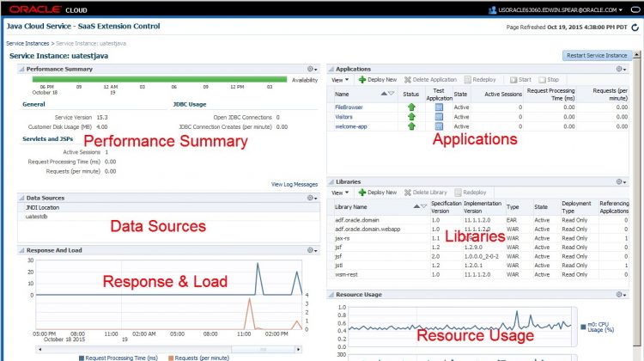Open the Response And Load gear menu
Screen dimensions: 644x361
[x=313, y=250]
